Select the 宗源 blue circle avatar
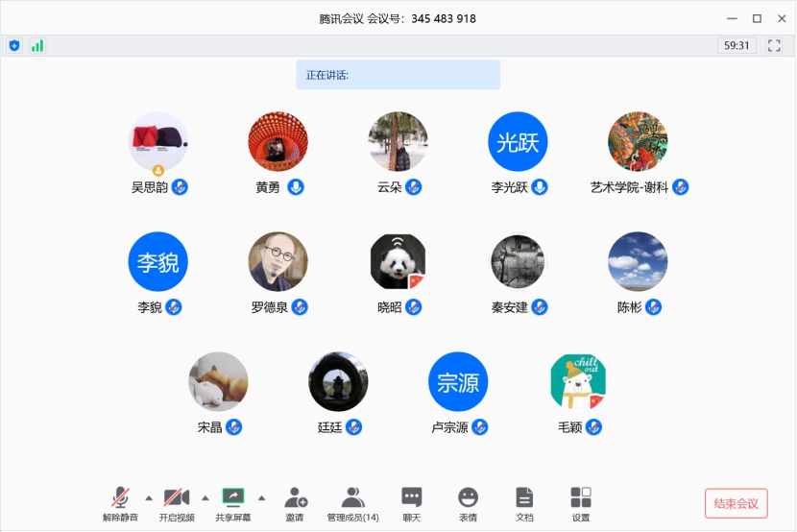This screenshot has height=532, width=797. click(458, 381)
